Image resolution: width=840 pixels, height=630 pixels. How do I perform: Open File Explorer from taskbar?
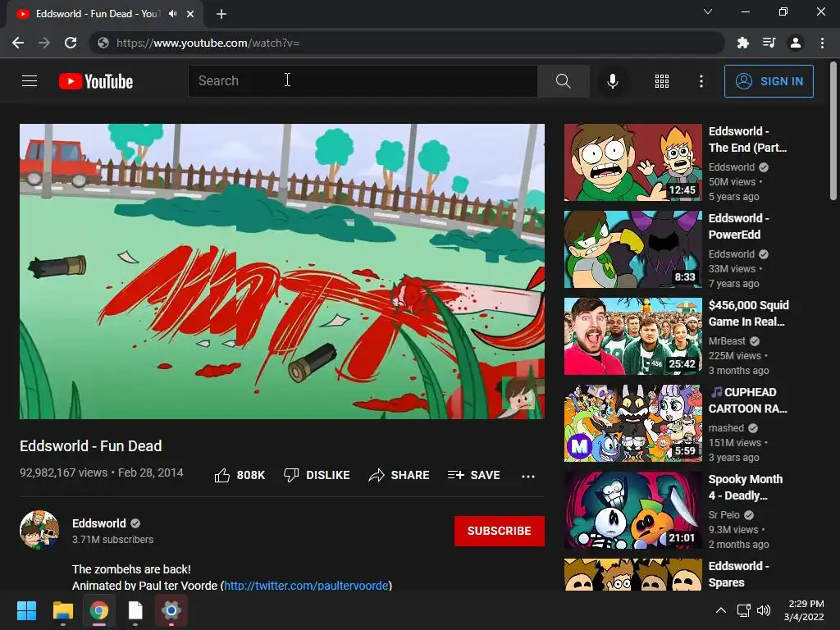coord(62,610)
